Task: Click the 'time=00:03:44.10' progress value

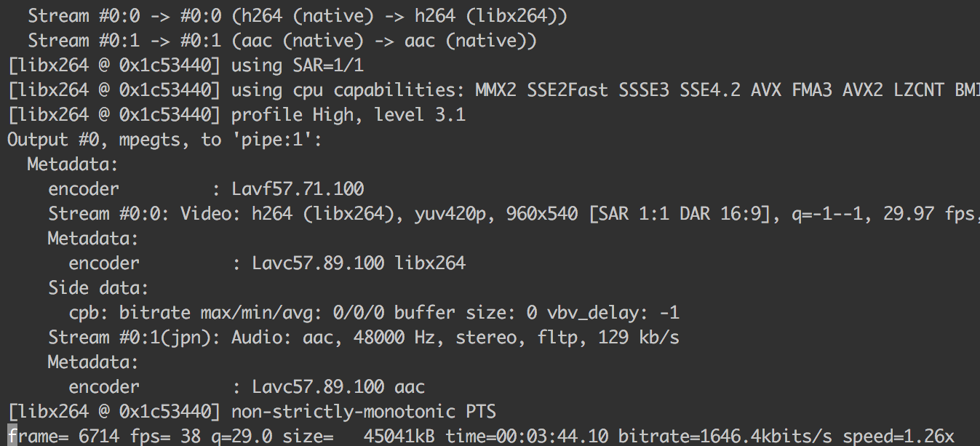Action: [528, 436]
